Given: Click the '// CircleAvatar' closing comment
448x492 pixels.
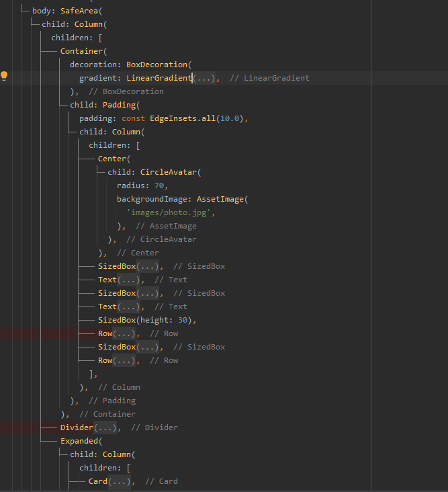Looking at the screenshot, I should pos(161,239).
